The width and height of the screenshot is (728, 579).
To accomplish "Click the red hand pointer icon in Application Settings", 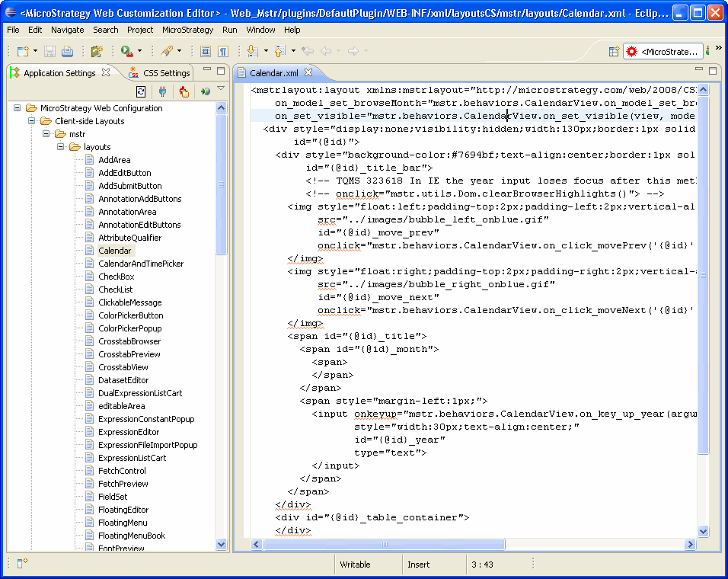I will coord(184,91).
